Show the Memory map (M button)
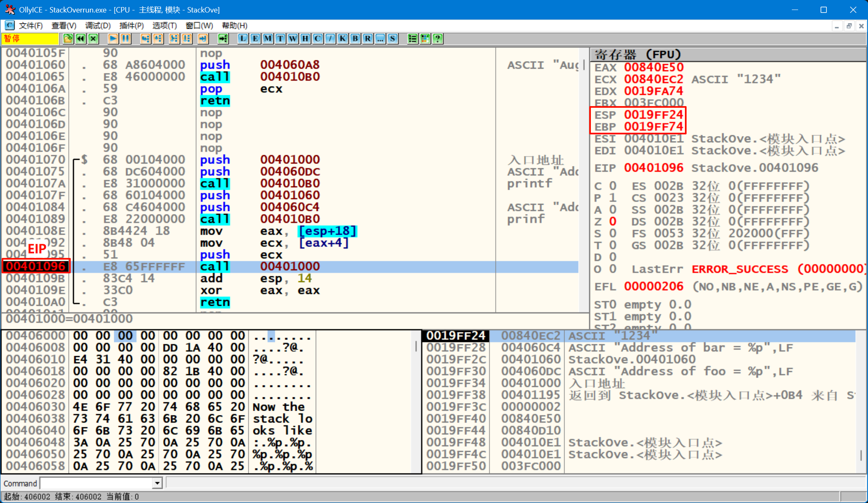 coord(268,39)
